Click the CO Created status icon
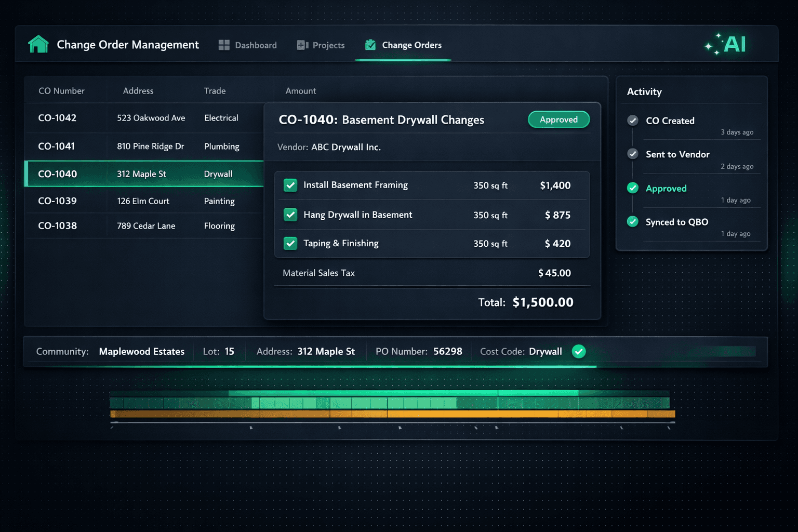798x532 pixels. [x=633, y=121]
